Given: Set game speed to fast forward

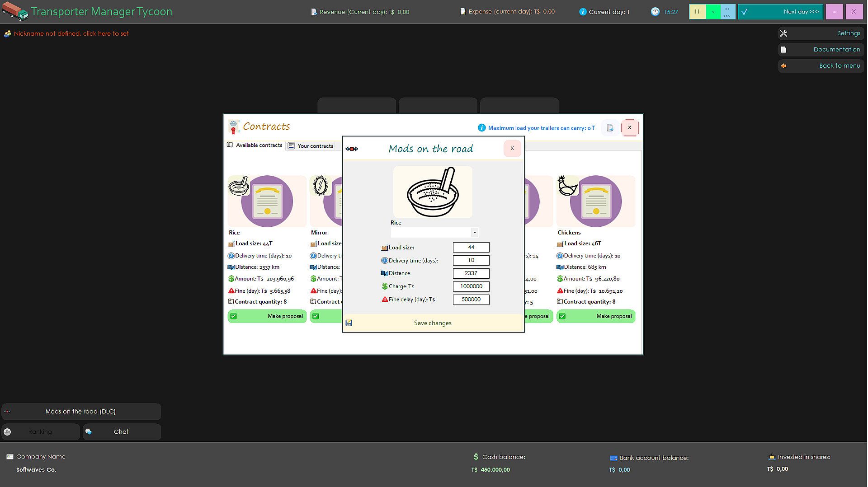Looking at the screenshot, I should pos(727,12).
